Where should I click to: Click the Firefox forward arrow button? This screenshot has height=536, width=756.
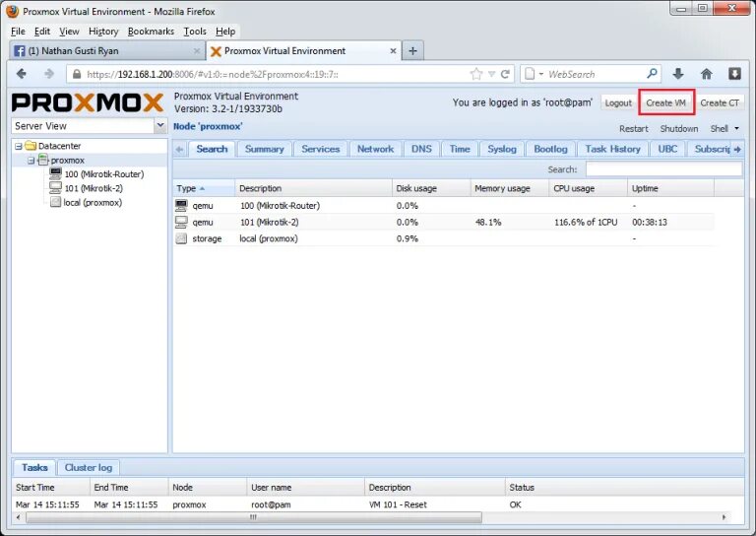click(x=48, y=74)
